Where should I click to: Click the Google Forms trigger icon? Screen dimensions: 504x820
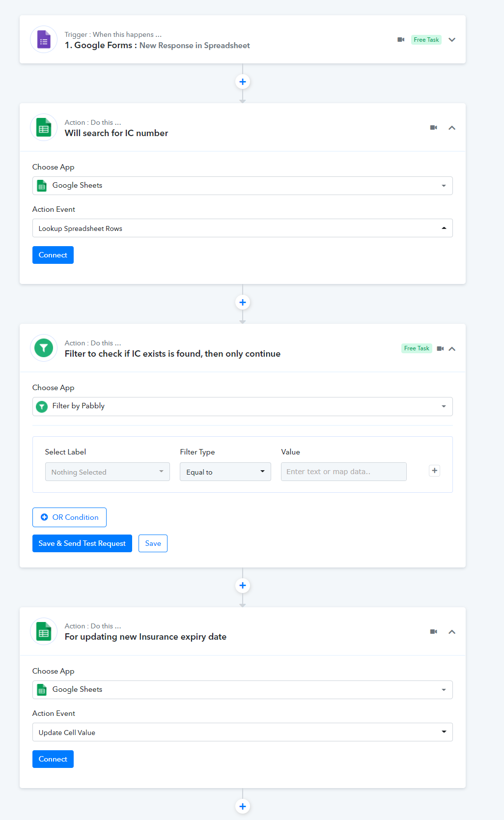click(x=44, y=40)
